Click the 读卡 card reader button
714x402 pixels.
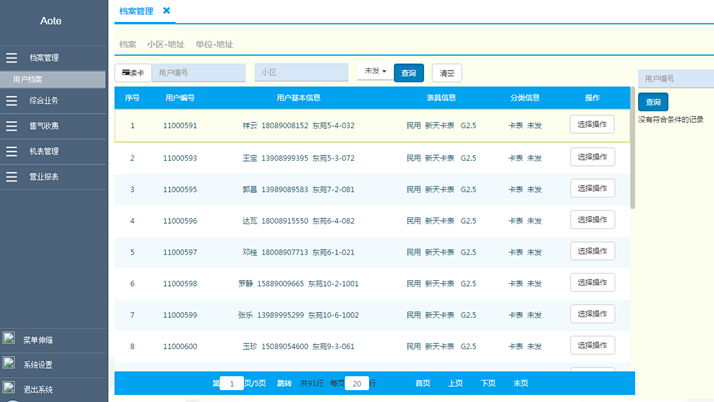[x=133, y=73]
